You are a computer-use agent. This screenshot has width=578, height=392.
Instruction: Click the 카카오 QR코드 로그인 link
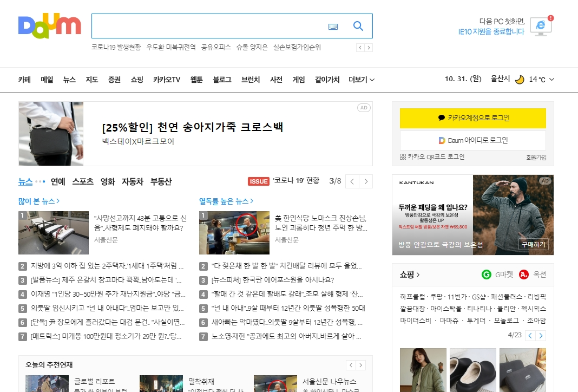coord(436,156)
